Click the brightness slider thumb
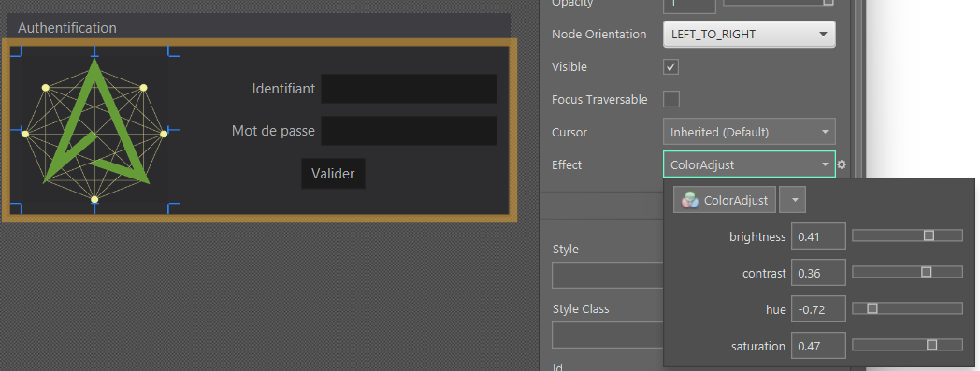This screenshot has width=980, height=371. [x=929, y=235]
